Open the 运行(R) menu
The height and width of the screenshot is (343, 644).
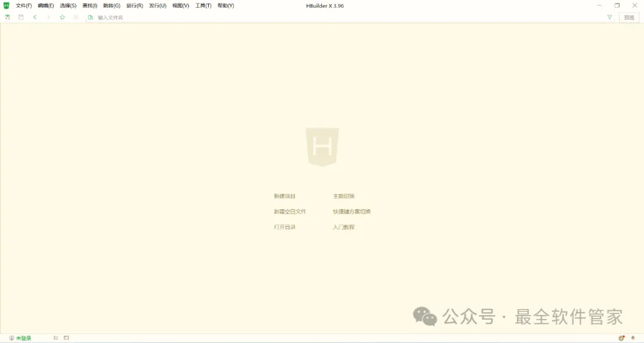point(135,6)
